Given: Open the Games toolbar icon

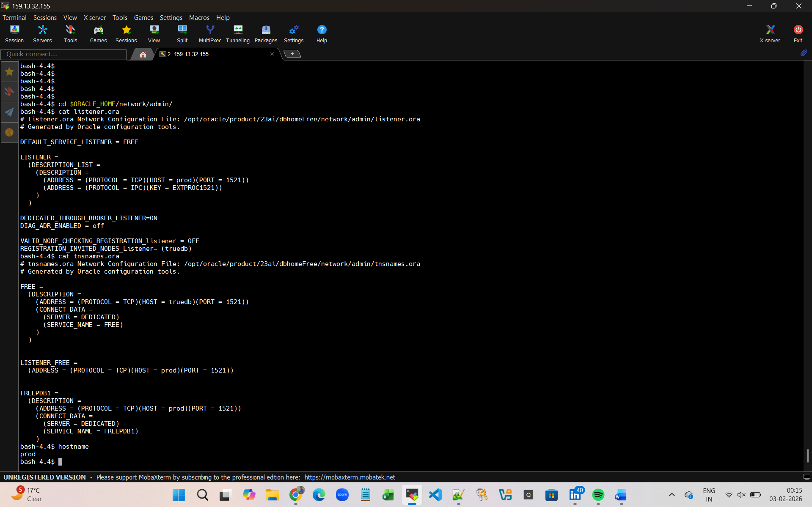Looking at the screenshot, I should [x=98, y=34].
